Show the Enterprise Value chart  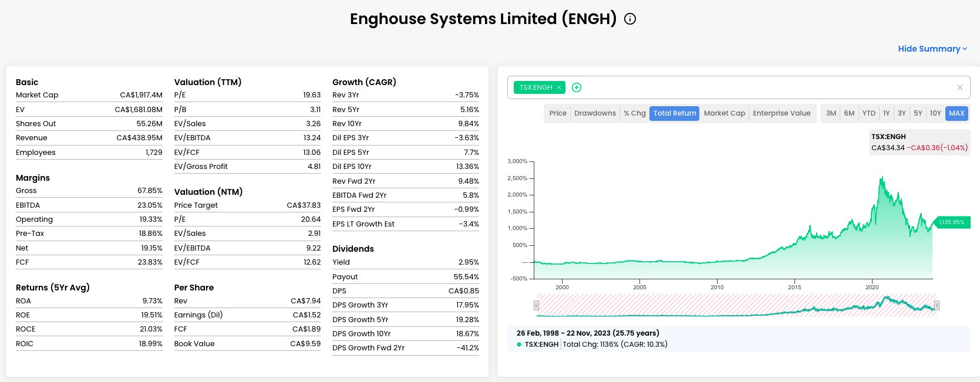tap(782, 113)
